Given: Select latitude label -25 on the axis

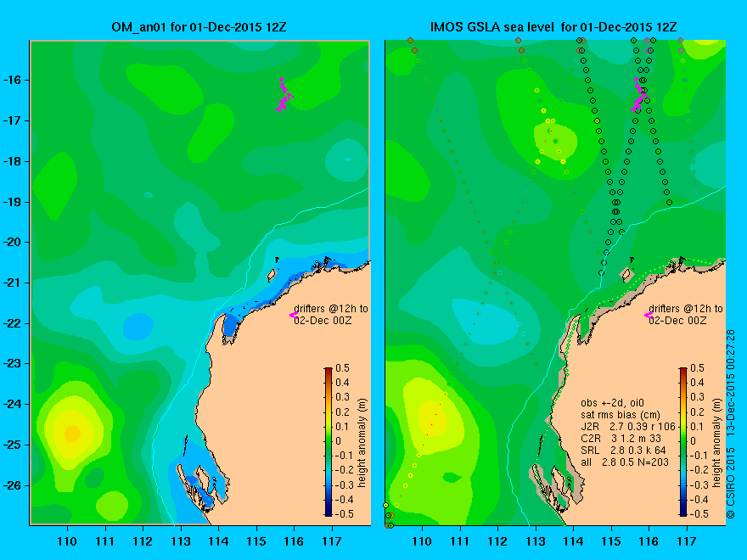Looking at the screenshot, I should 13,445.
